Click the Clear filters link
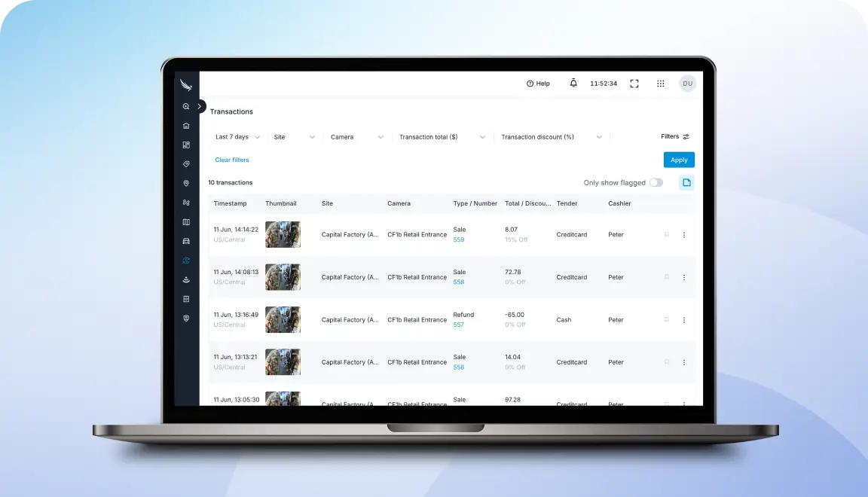Image resolution: width=868 pixels, height=497 pixels. point(232,160)
